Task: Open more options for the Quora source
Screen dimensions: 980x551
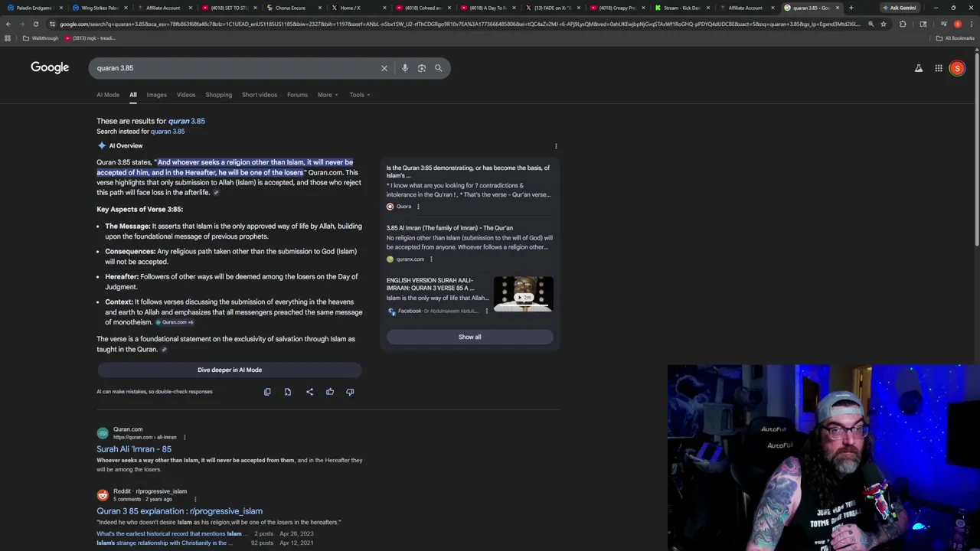Action: 418,207
